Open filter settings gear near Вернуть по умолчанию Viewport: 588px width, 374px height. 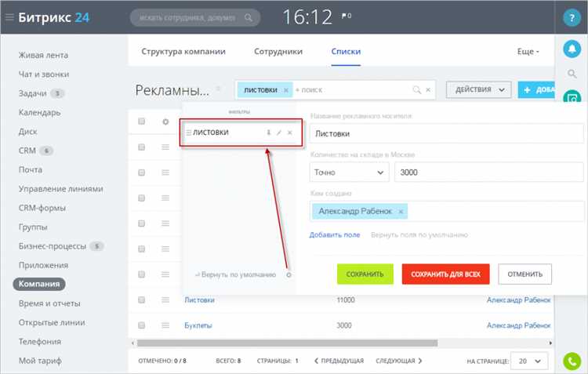coord(289,274)
